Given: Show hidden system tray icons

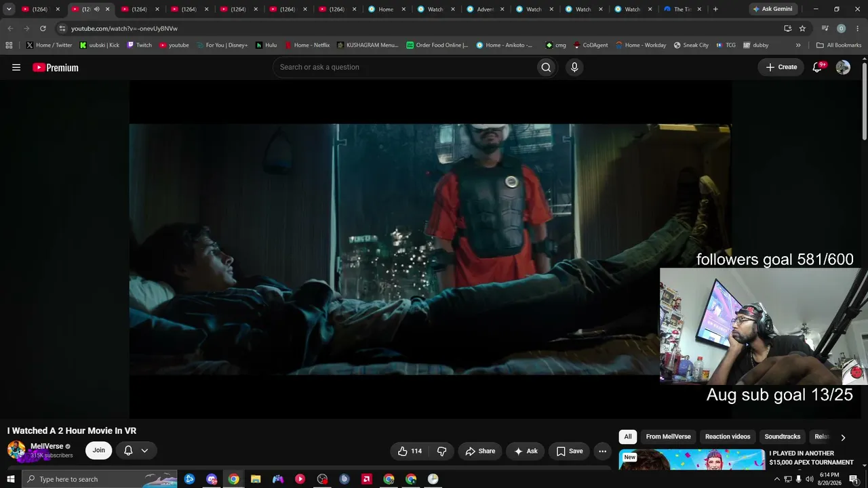Looking at the screenshot, I should point(776,479).
